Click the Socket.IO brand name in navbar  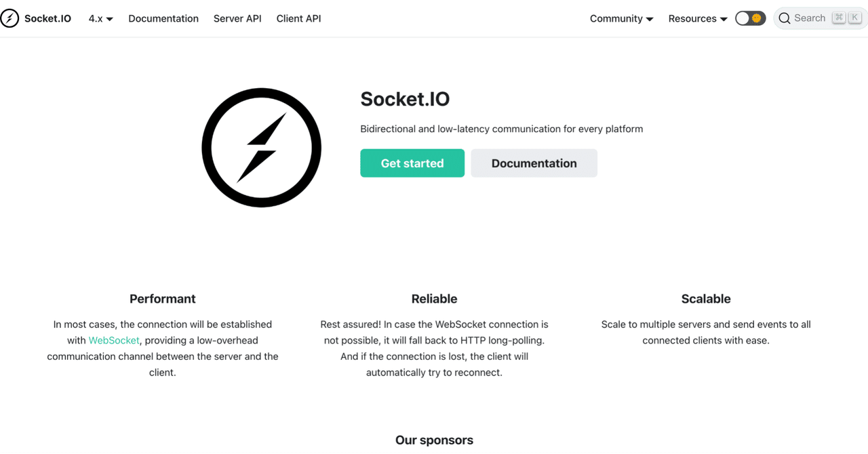point(47,18)
